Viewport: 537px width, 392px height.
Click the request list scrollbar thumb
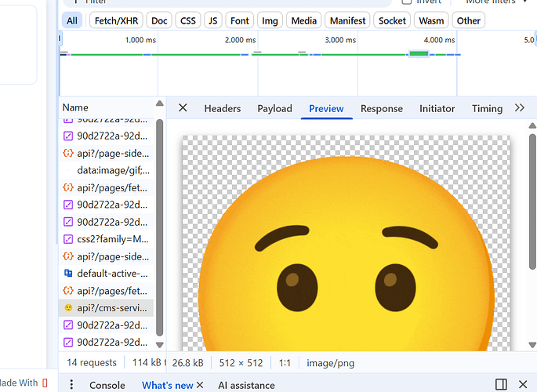[x=160, y=227]
